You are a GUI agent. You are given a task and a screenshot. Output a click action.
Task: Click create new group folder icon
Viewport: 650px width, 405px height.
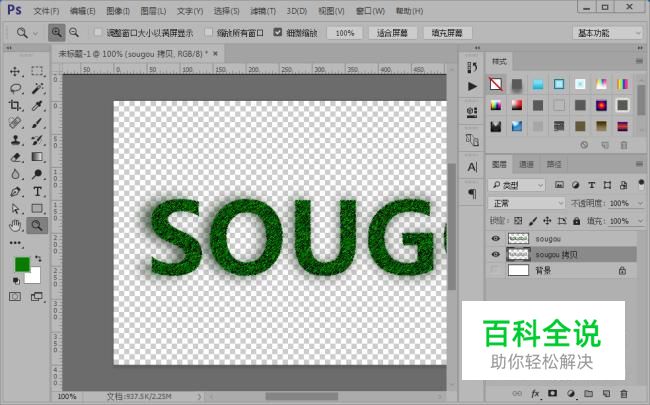[x=588, y=393]
